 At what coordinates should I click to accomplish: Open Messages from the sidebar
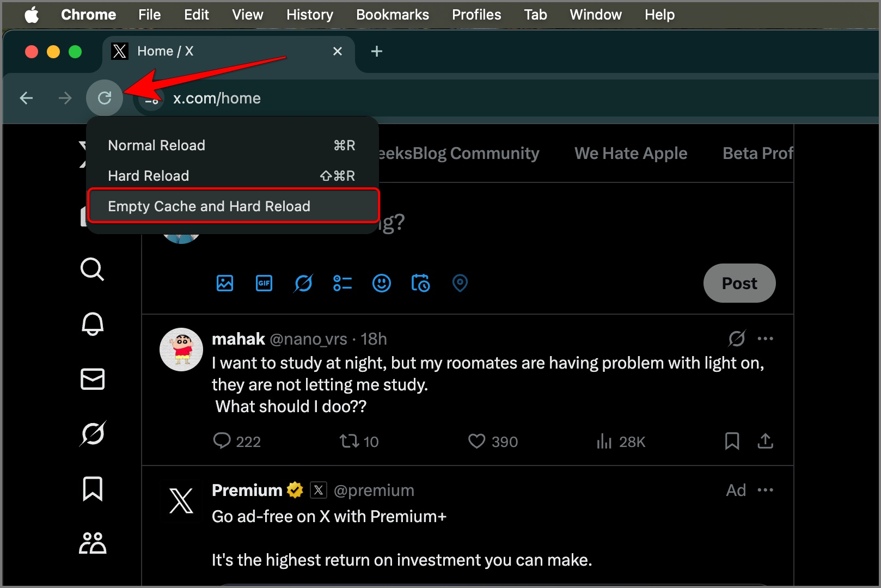pos(93,379)
